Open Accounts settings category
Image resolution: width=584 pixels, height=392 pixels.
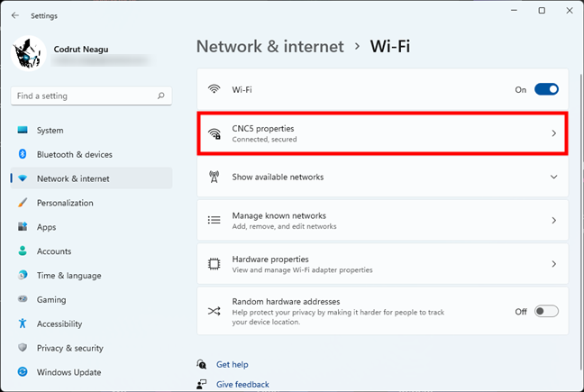coord(91,251)
